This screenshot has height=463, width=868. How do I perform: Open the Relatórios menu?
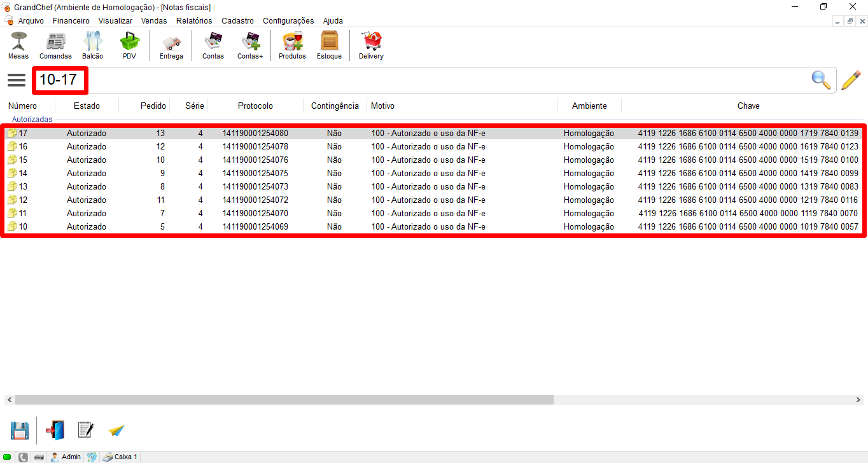[x=194, y=21]
